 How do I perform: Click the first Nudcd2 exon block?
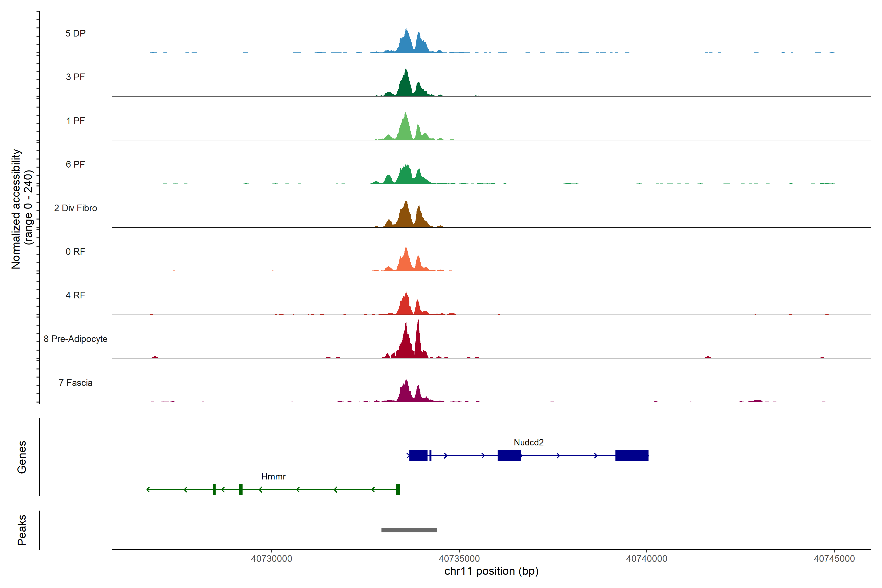tap(418, 455)
